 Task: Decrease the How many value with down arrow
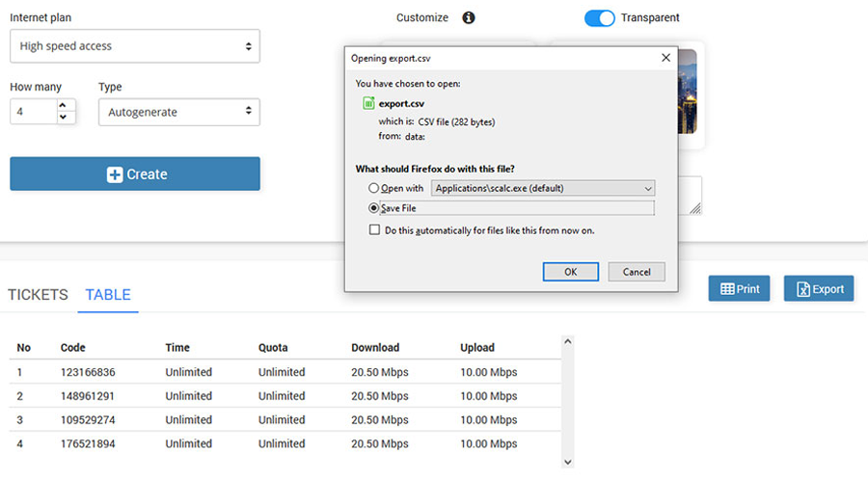(63, 118)
